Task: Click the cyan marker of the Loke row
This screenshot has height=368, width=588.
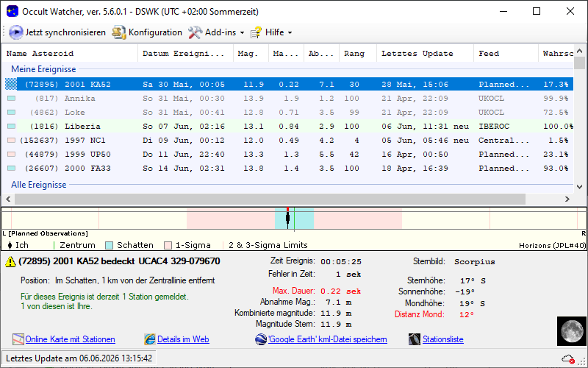Action: click(x=11, y=113)
